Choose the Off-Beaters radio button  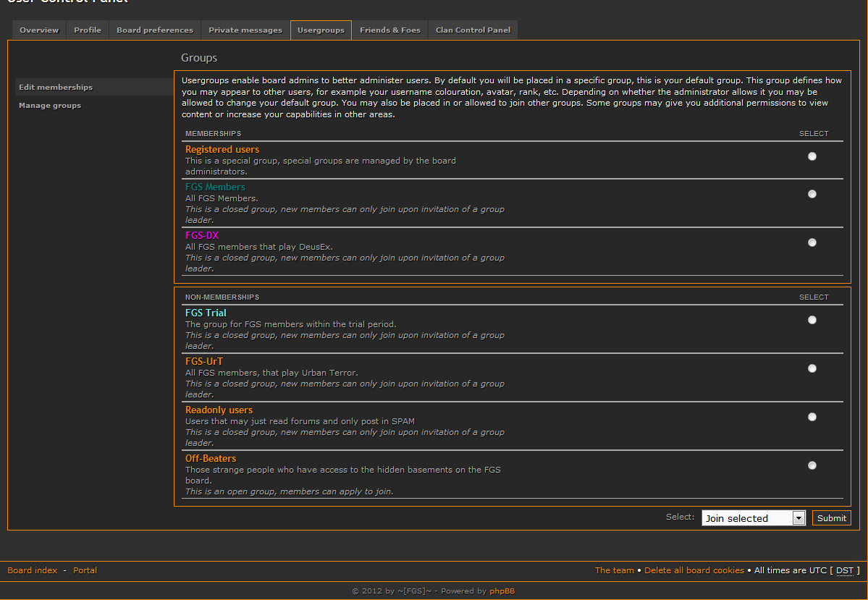(812, 465)
